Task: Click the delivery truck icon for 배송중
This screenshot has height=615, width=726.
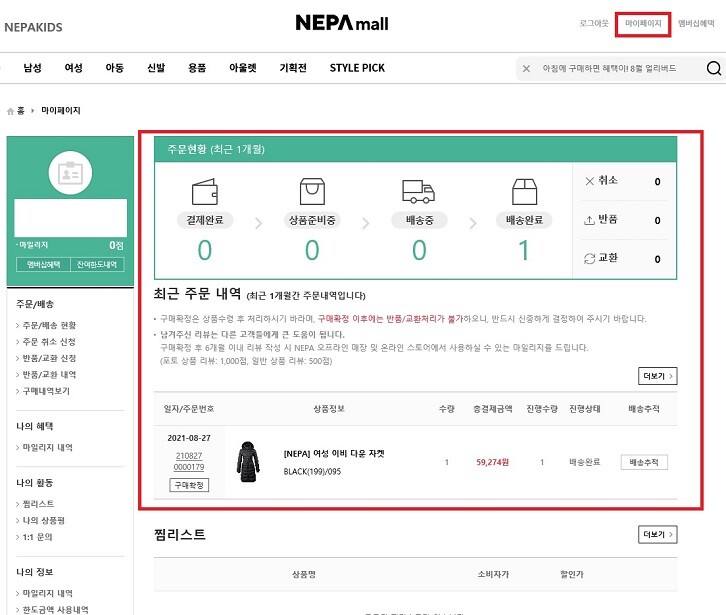Action: click(x=418, y=191)
